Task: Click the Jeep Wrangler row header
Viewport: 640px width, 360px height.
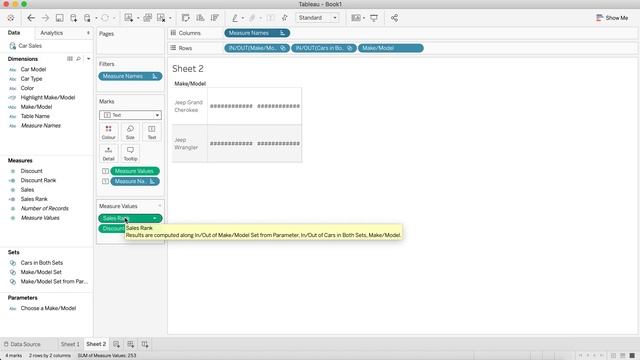Action: pos(190,144)
